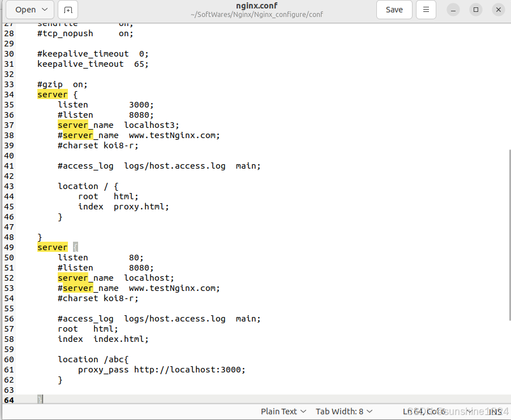Click 'proxy_pass http://localhost:3000;' line
This screenshot has height=420, width=511.
point(162,370)
